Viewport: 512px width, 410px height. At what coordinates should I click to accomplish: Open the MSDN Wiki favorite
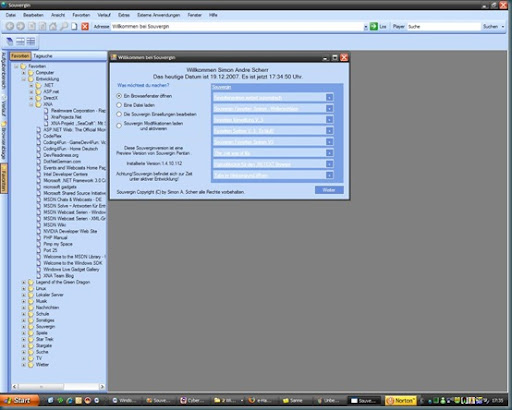[55, 225]
